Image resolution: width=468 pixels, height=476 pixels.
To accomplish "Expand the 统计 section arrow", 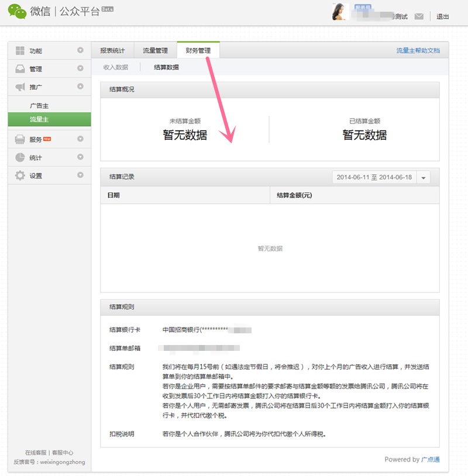I will click(x=80, y=157).
